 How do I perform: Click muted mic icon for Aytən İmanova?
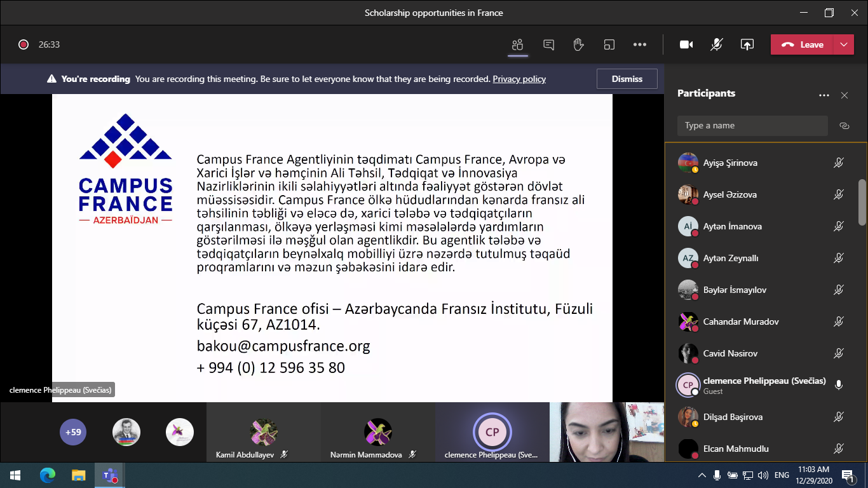coord(839,226)
